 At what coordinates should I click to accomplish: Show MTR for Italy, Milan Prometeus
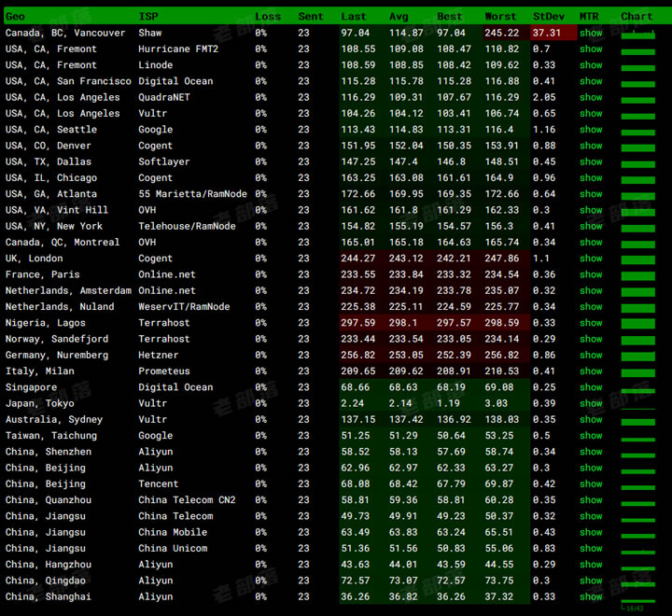[x=591, y=371]
